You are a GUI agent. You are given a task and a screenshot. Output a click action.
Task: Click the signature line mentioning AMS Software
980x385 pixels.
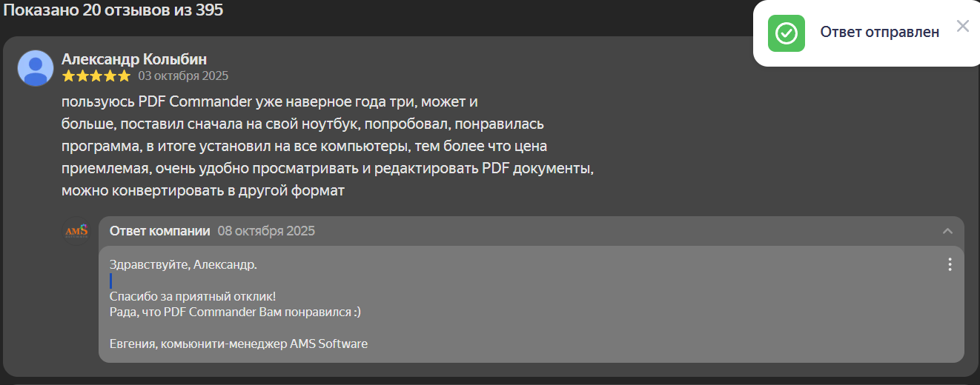point(238,344)
